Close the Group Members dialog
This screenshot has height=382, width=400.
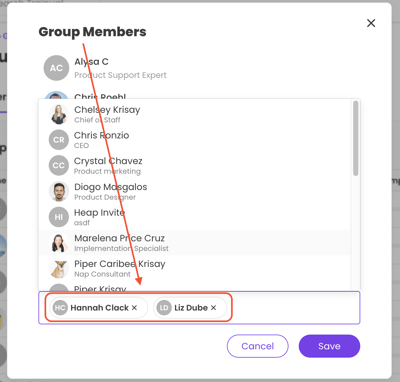click(371, 23)
